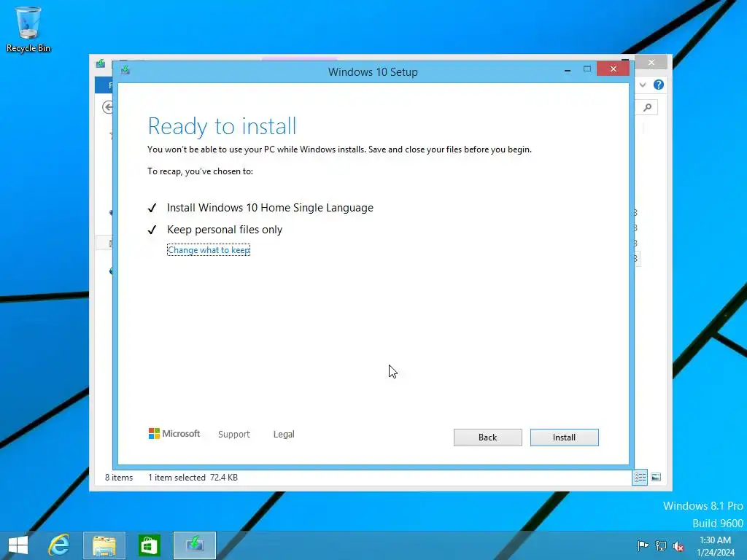747x560 pixels.
Task: Close the Windows 10 Setup window
Action: click(x=613, y=69)
